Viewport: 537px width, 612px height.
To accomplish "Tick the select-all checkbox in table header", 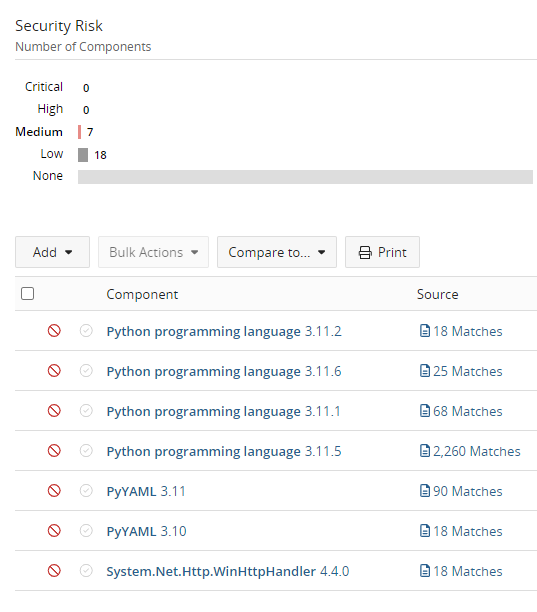I will [x=27, y=294].
